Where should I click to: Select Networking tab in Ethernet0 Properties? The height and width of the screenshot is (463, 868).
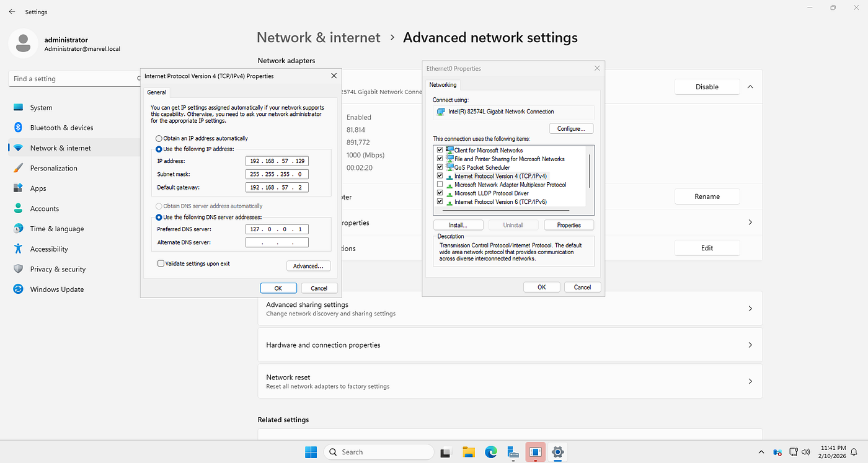point(443,85)
